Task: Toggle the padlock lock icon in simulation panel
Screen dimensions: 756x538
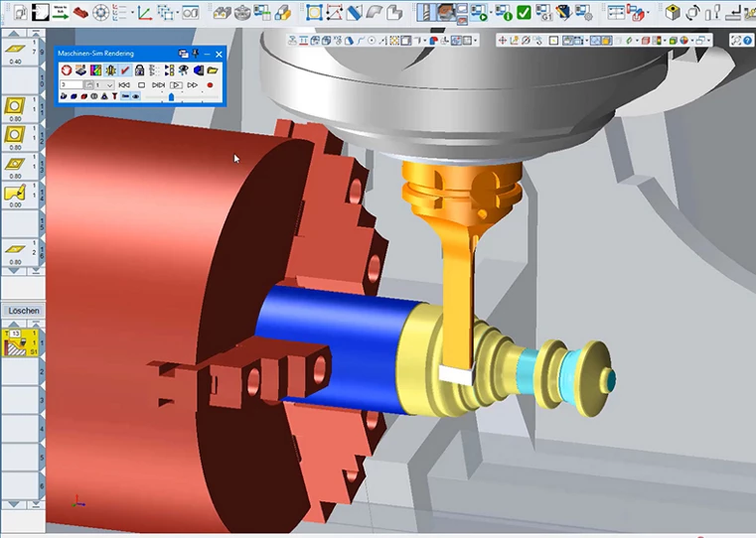Action: (x=140, y=70)
